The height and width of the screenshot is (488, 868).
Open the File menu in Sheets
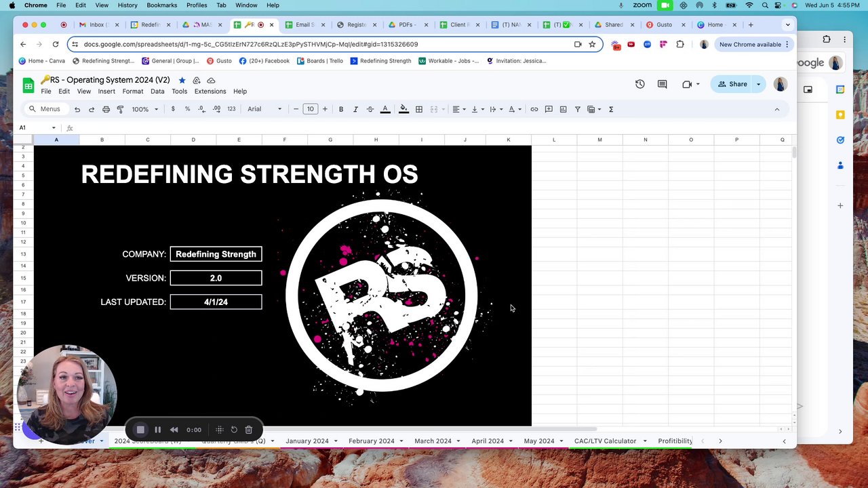pyautogui.click(x=46, y=91)
